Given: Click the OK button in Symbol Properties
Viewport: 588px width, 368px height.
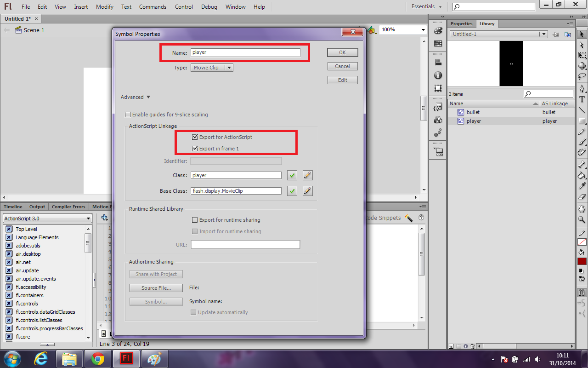Looking at the screenshot, I should pos(342,52).
